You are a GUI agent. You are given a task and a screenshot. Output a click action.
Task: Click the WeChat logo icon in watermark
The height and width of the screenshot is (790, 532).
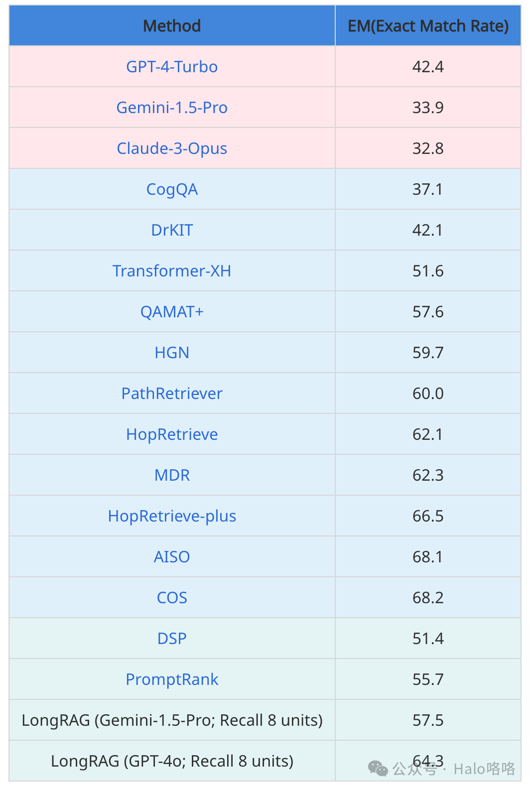click(378, 769)
